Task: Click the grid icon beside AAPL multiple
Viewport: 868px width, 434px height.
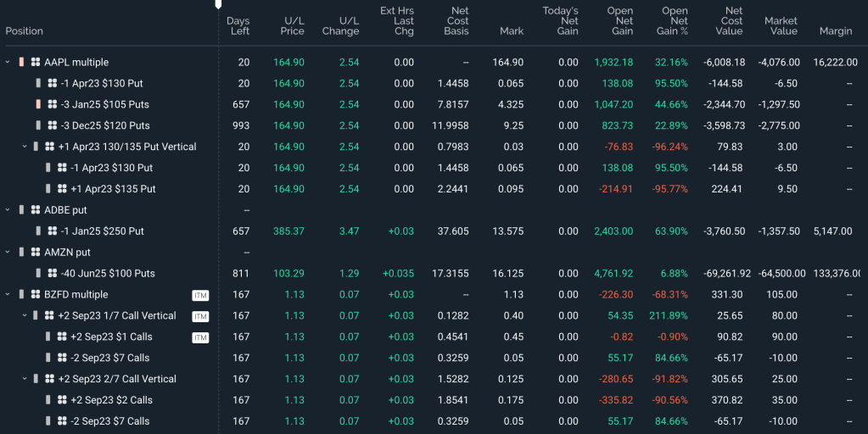Action: tap(35, 62)
